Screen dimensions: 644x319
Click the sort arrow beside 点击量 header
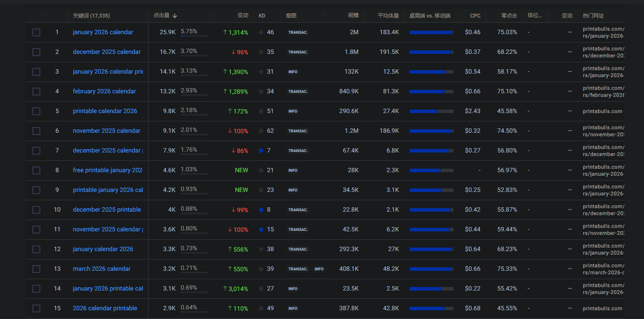[x=175, y=16]
